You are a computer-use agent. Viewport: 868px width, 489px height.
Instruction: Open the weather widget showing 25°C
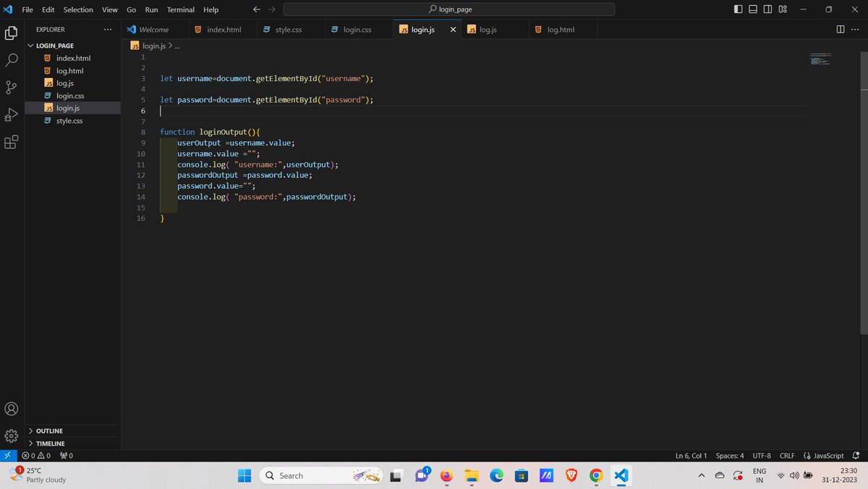pos(38,475)
